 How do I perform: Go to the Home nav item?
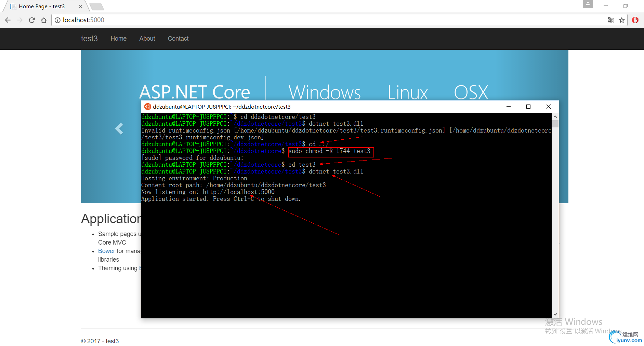point(118,39)
